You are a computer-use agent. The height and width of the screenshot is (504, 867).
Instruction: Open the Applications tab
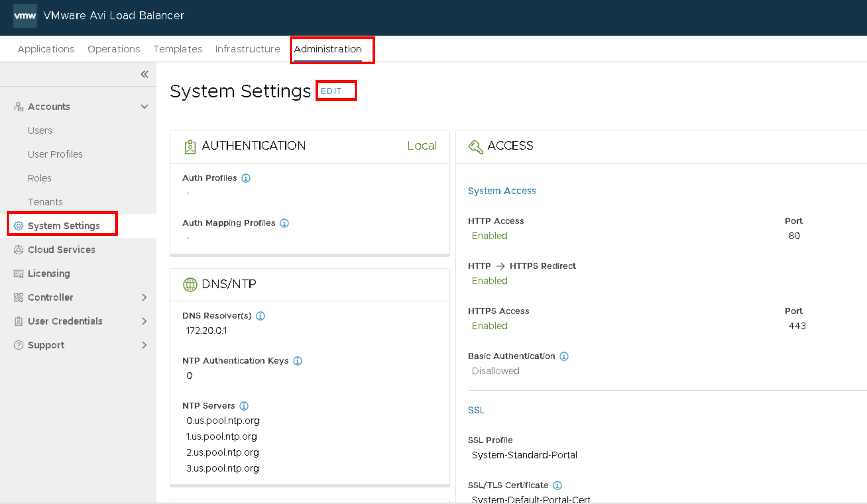coord(46,49)
